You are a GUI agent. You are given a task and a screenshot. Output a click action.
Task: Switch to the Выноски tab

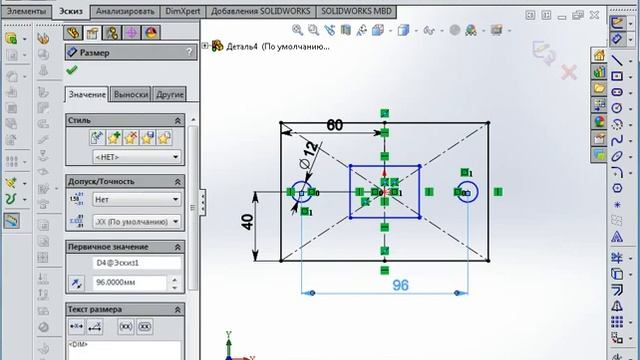click(x=131, y=94)
